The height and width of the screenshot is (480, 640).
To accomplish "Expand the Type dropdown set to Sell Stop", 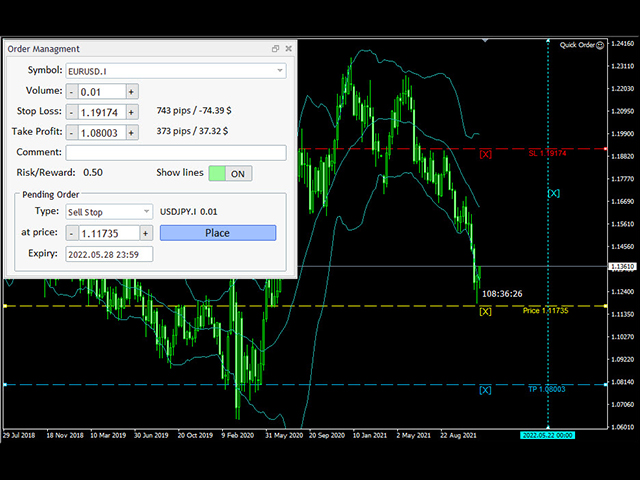I will point(108,212).
